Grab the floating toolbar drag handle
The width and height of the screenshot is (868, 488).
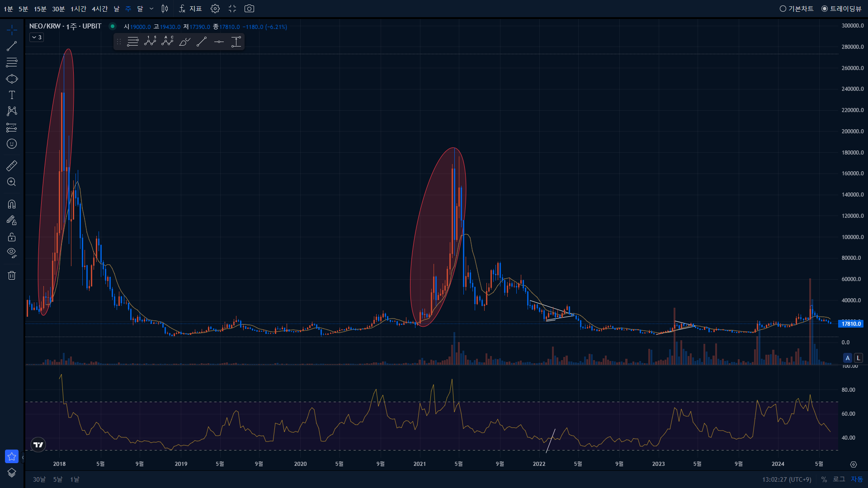119,42
